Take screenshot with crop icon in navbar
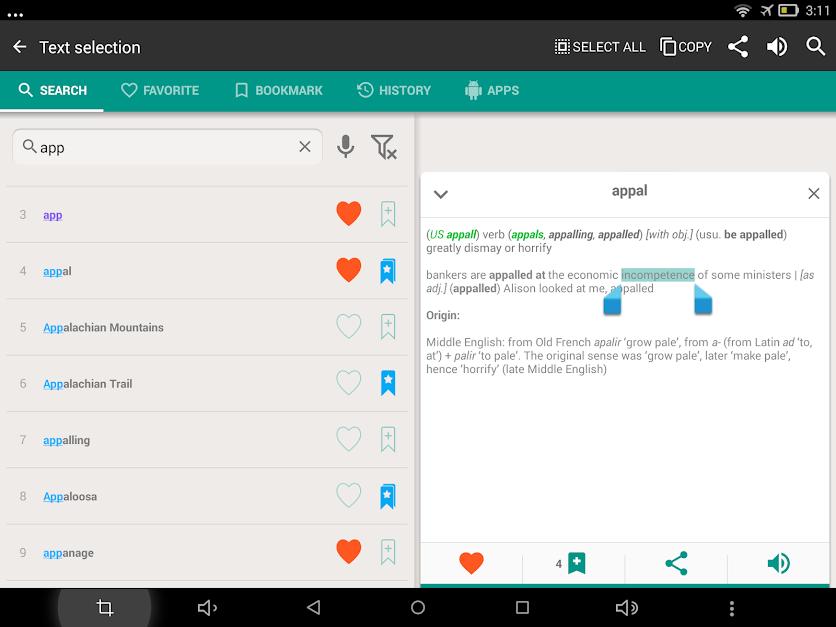The image size is (836, 627). [104, 607]
